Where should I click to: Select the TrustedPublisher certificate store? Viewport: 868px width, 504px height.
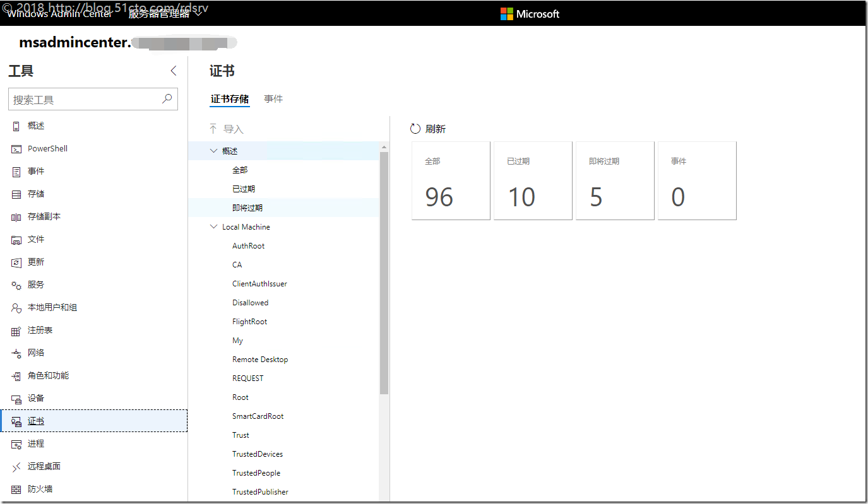(260, 491)
